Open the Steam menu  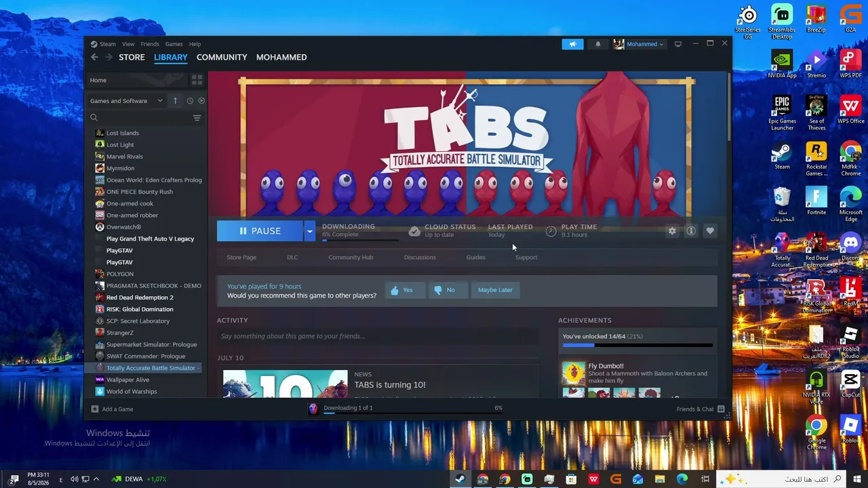(x=108, y=44)
